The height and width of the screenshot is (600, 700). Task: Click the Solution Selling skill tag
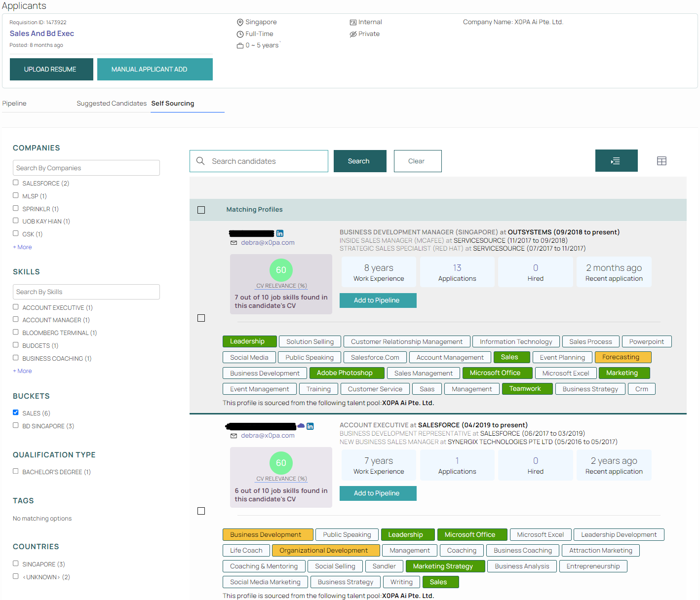pyautogui.click(x=310, y=341)
